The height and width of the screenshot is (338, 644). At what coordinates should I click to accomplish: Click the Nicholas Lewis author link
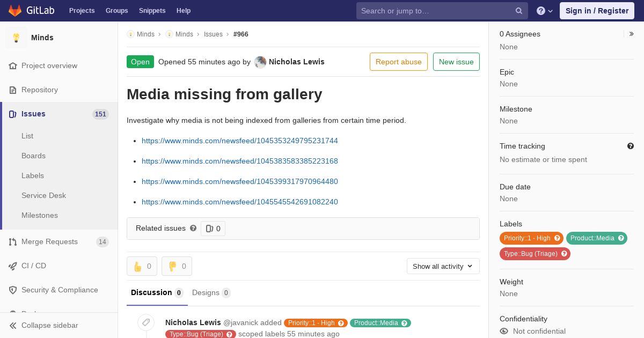coord(297,62)
